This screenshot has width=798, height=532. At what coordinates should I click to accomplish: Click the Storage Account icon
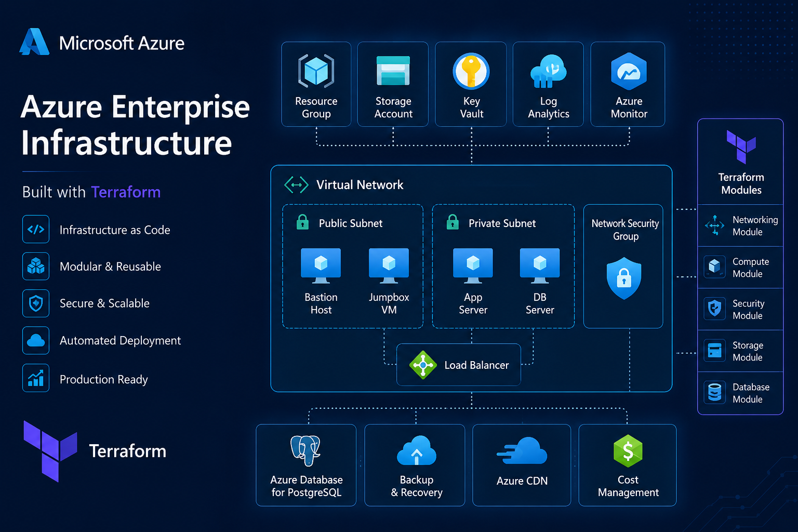tap(393, 71)
